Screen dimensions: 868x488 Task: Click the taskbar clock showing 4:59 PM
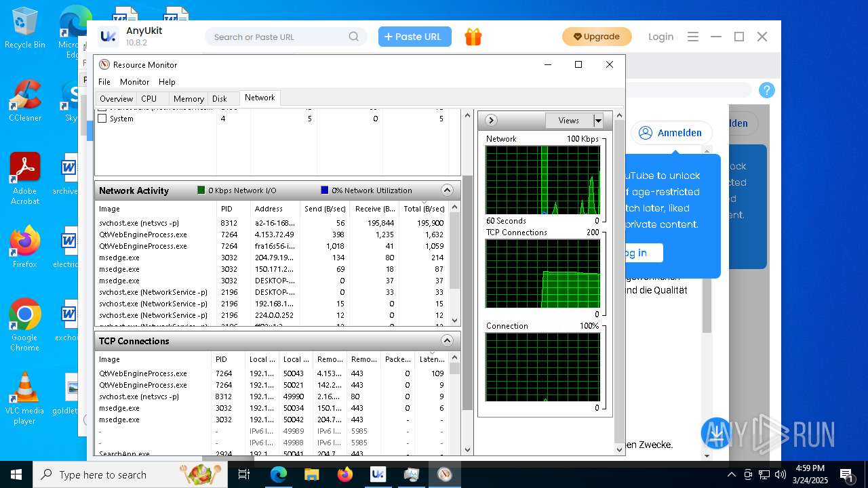(810, 474)
